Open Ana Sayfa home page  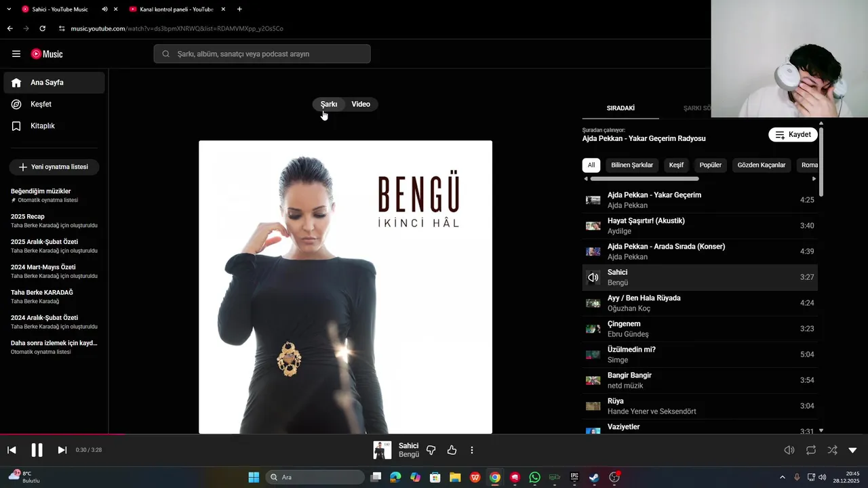pyautogui.click(x=54, y=83)
